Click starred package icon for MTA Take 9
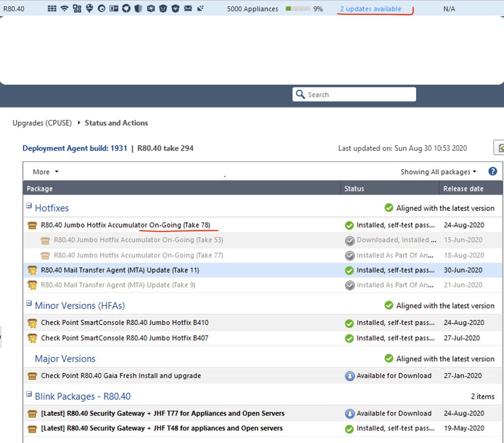The image size is (504, 443). pos(32,285)
